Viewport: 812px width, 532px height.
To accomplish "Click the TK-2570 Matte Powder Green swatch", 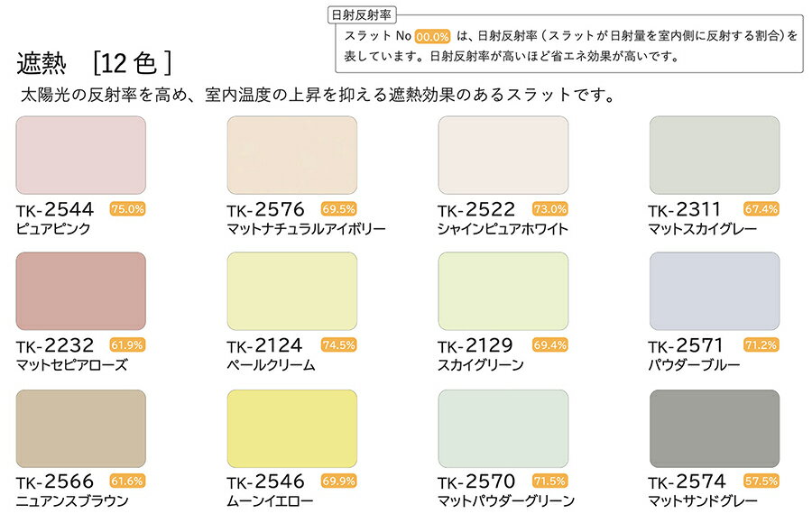I will tap(503, 428).
